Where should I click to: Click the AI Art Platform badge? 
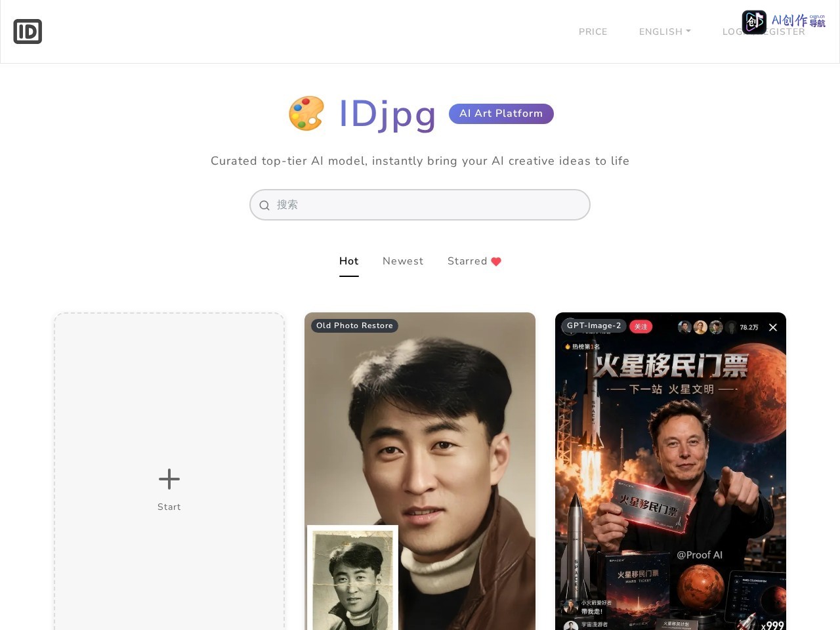pyautogui.click(x=501, y=114)
